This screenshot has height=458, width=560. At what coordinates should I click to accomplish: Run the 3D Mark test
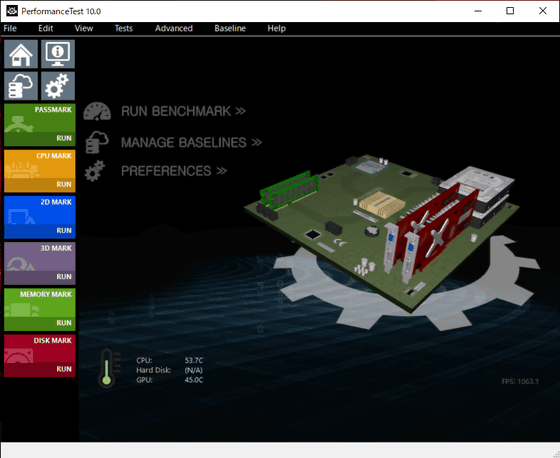pos(40,263)
